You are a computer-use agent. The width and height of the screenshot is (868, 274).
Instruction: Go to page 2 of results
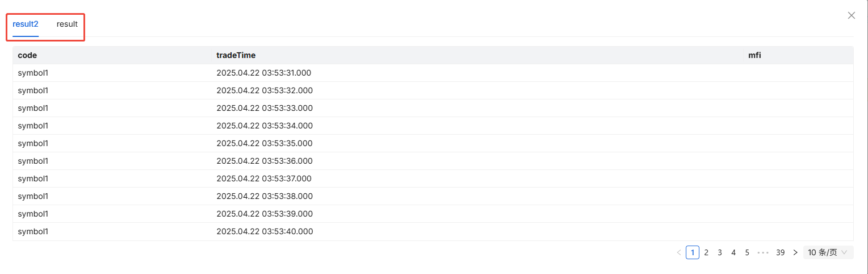pos(706,252)
